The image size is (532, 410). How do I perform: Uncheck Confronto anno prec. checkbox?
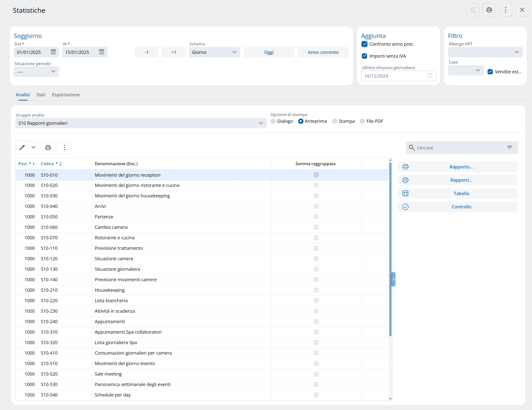[364, 44]
